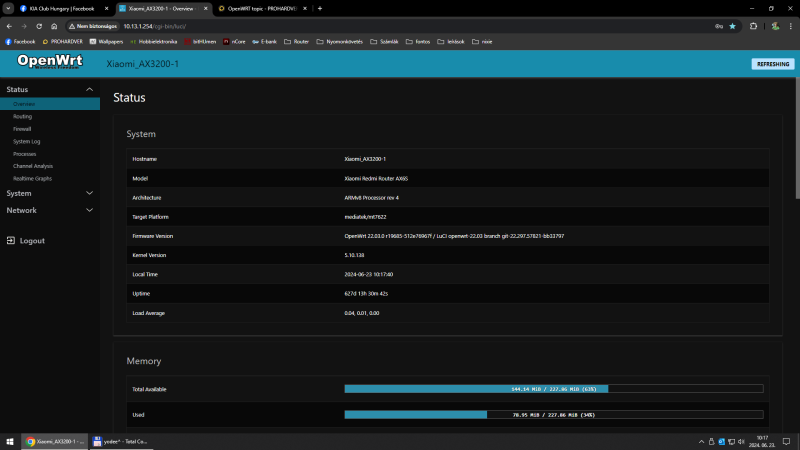
Task: Click the network tray icon
Action: pyautogui.click(x=731, y=442)
